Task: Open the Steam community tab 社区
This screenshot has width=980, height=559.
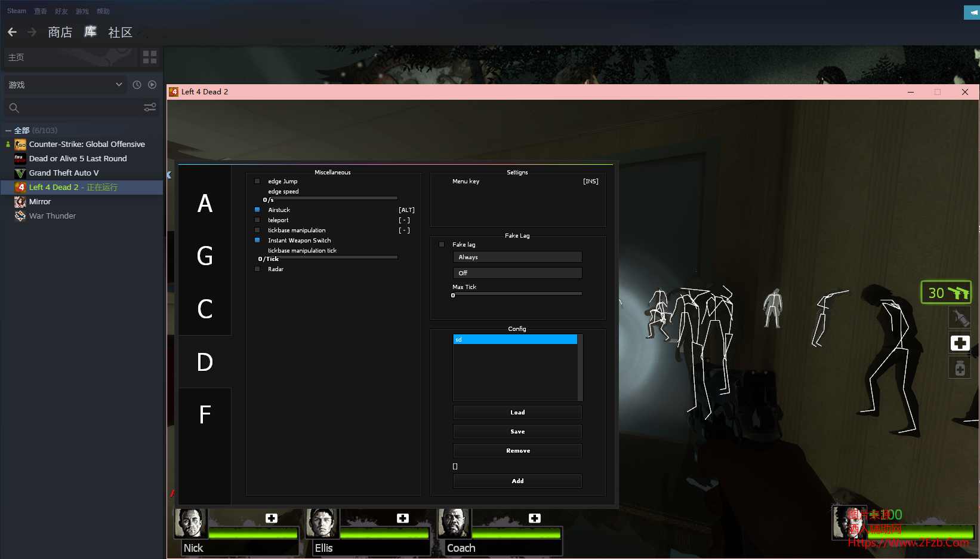Action: pyautogui.click(x=120, y=32)
